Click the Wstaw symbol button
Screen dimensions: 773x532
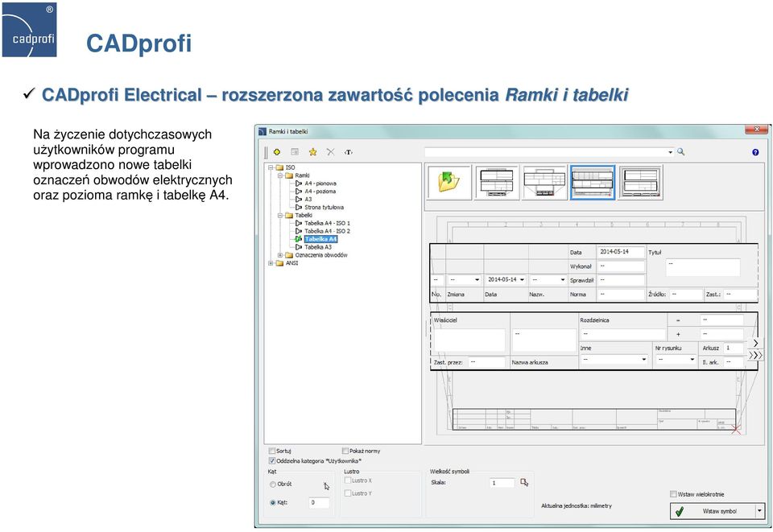(713, 511)
